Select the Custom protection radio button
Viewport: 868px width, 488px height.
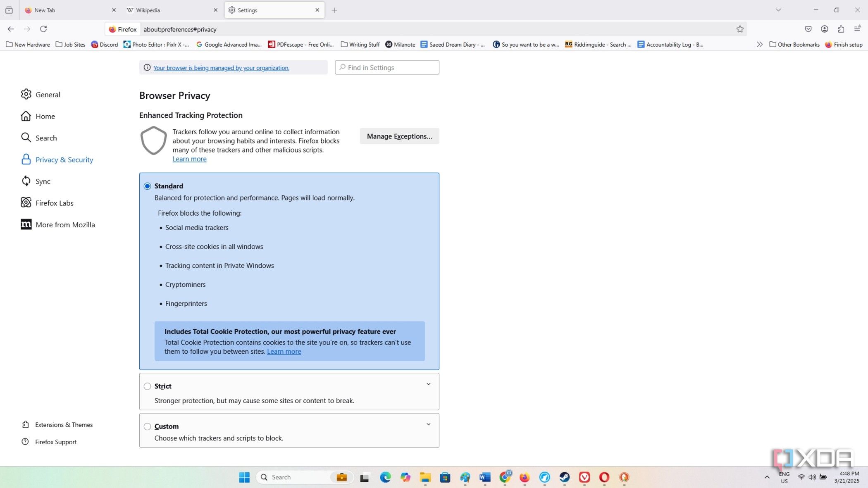(147, 426)
